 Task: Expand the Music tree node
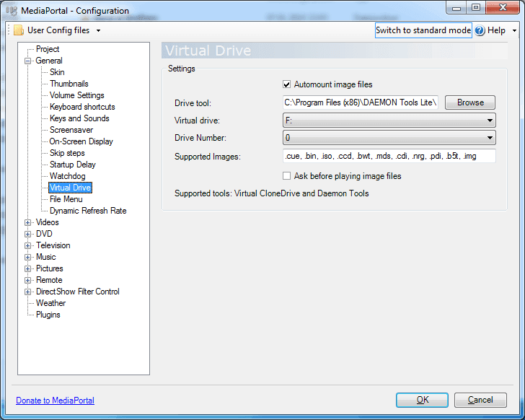pos(28,257)
